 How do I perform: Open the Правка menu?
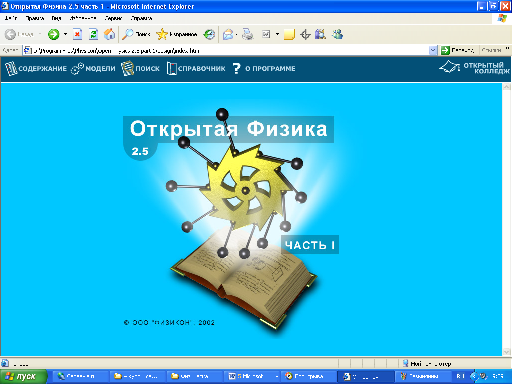[35, 18]
